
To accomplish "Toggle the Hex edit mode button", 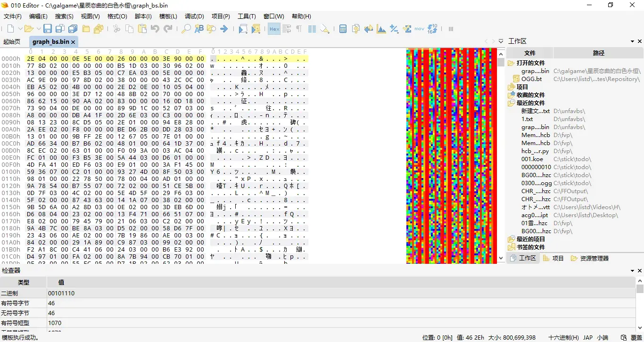I will click(x=274, y=29).
